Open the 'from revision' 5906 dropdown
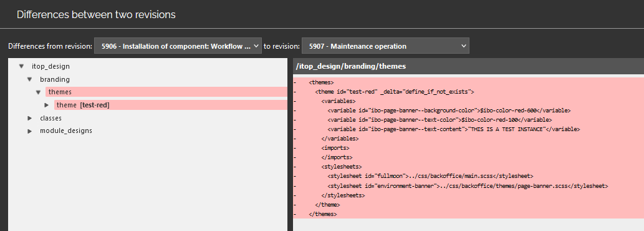644x231 pixels. pyautogui.click(x=178, y=46)
